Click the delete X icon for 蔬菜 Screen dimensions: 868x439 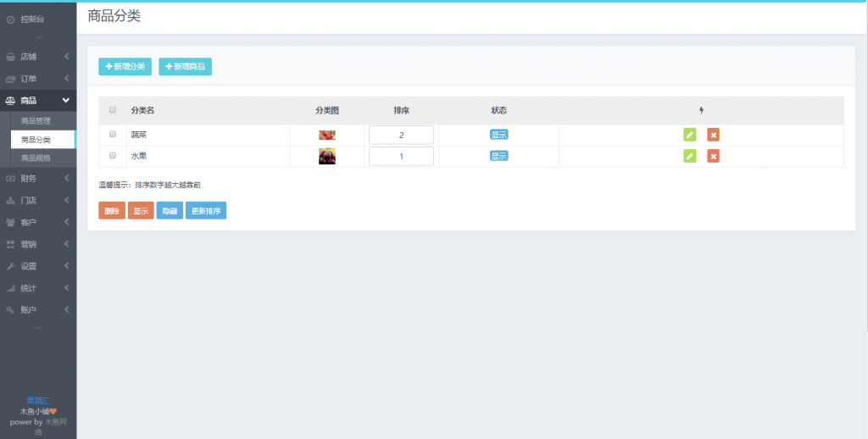pyautogui.click(x=714, y=135)
